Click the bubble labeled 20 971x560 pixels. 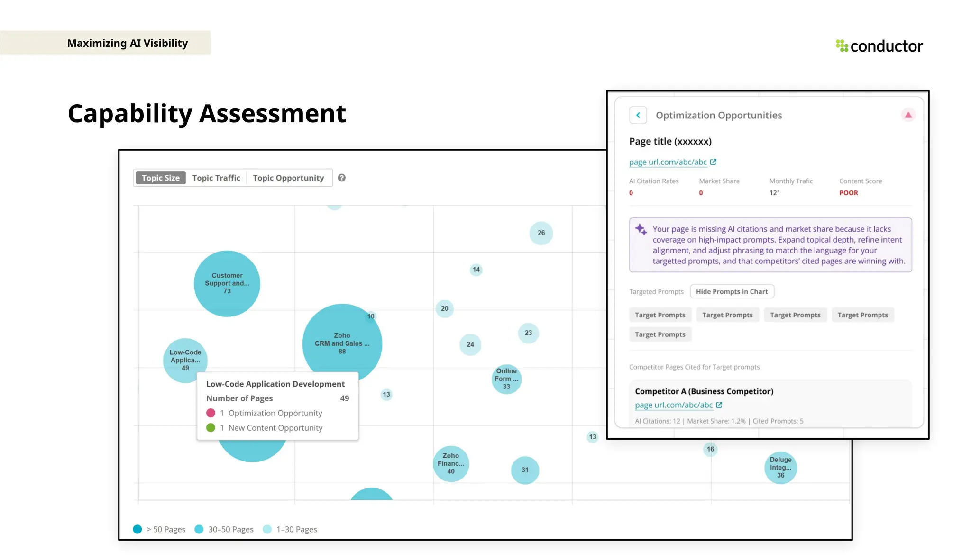[444, 308]
